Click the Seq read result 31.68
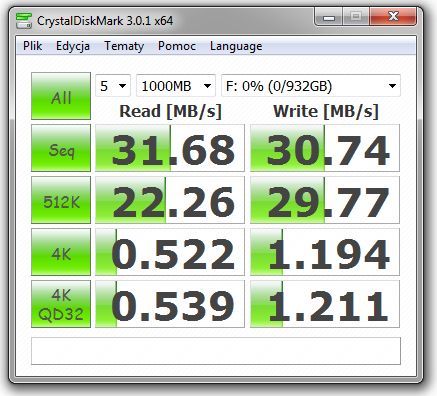 tap(170, 148)
